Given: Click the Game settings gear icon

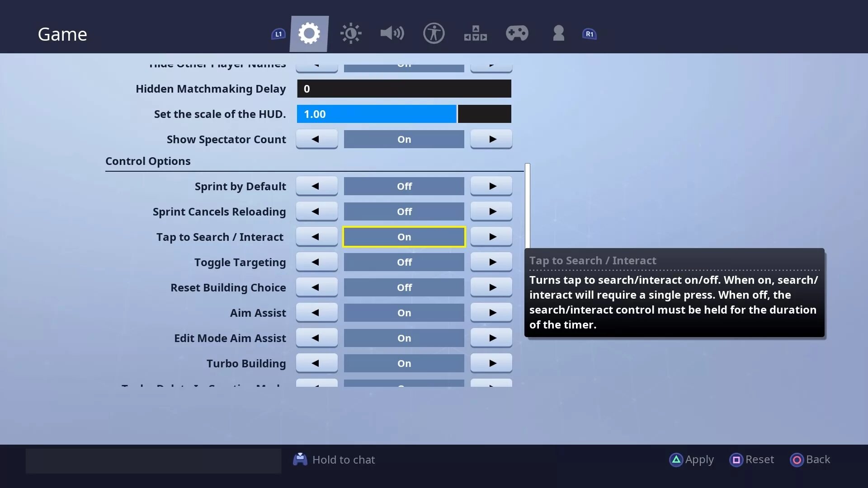Looking at the screenshot, I should coord(309,34).
